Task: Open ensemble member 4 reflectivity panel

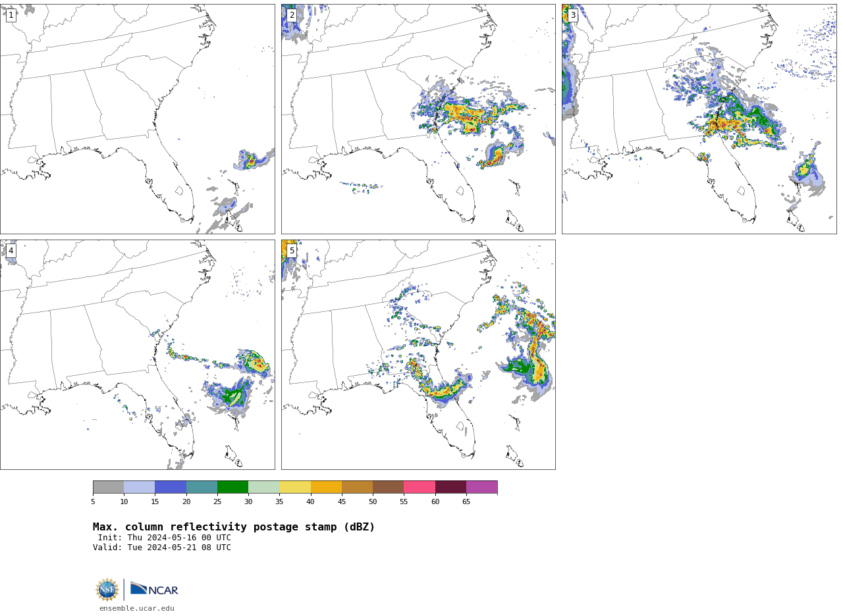Action: click(x=138, y=355)
